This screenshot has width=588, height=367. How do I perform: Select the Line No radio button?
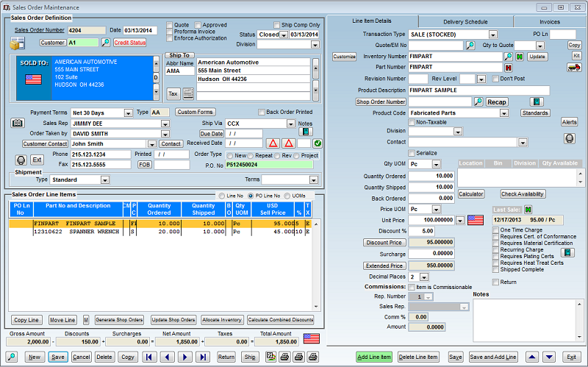220,195
